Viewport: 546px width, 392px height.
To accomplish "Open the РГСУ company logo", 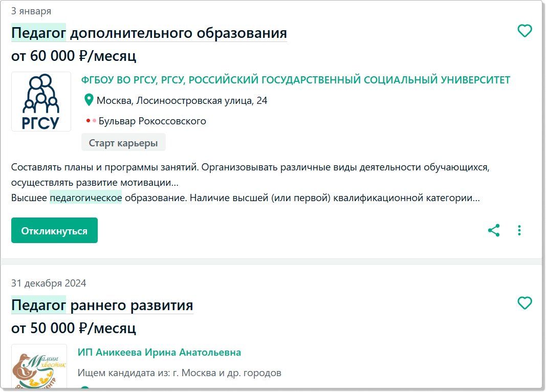I will click(x=41, y=102).
